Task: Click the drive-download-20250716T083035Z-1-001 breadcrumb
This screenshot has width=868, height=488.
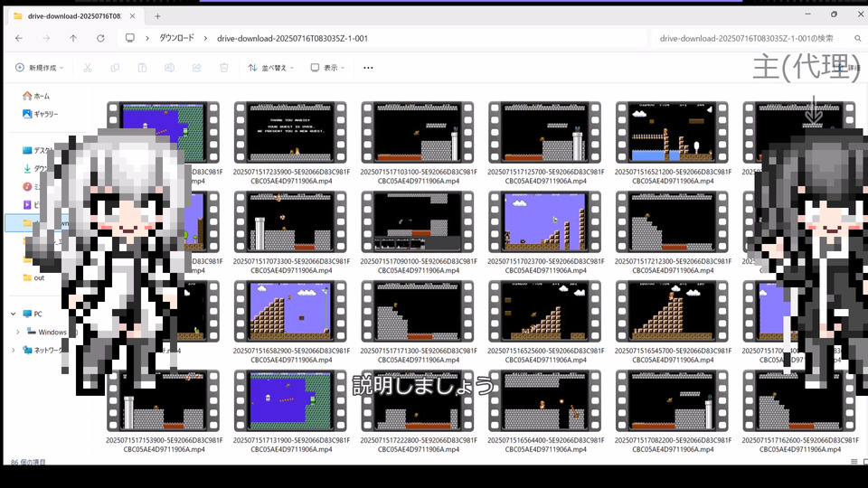Action: click(292, 38)
